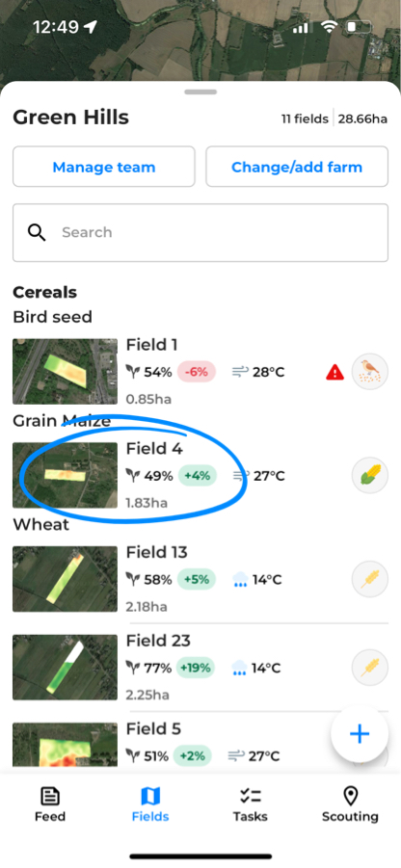The height and width of the screenshot is (868, 401).
Task: Switch to the Tasks tab
Action: coord(251,804)
